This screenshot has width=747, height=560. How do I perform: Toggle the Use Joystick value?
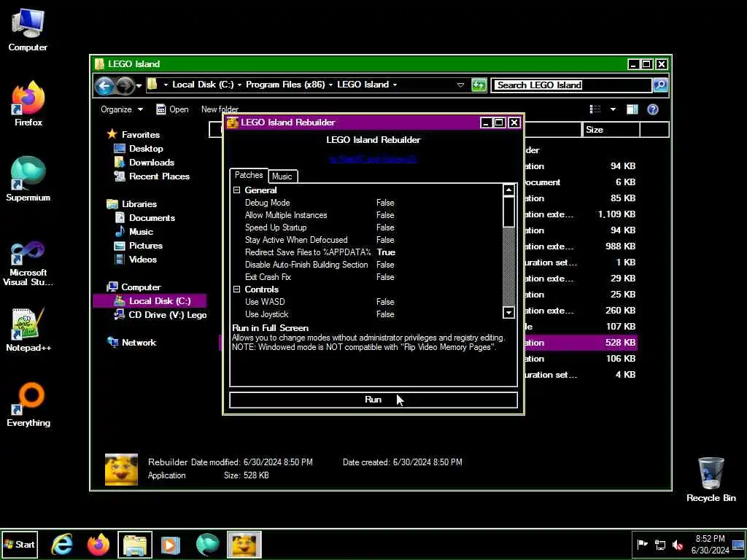tap(385, 314)
